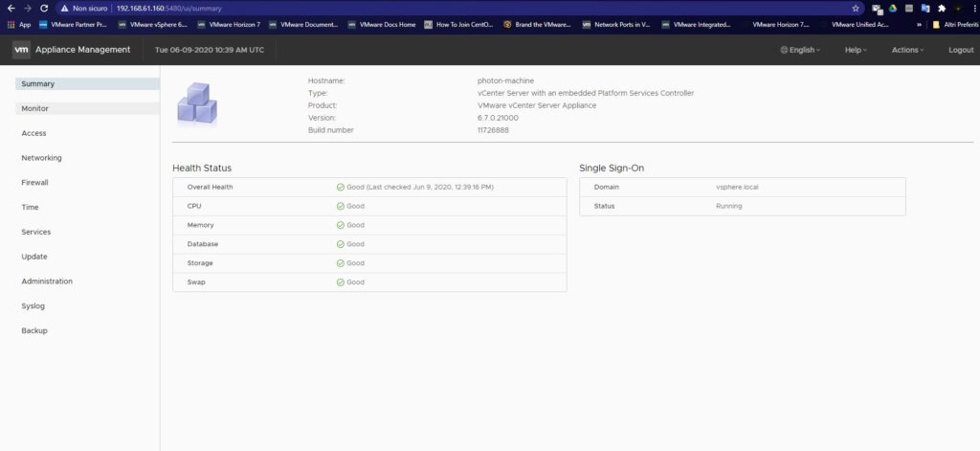Open the App grid shortcut in bookmarks bar
Viewport: 980px width, 451px height.
[19, 24]
